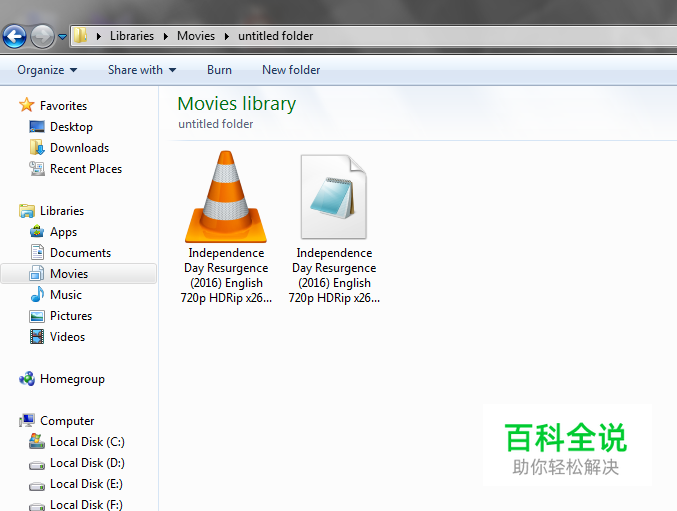Click the Documents library icon
The width and height of the screenshot is (677, 511).
pos(37,252)
